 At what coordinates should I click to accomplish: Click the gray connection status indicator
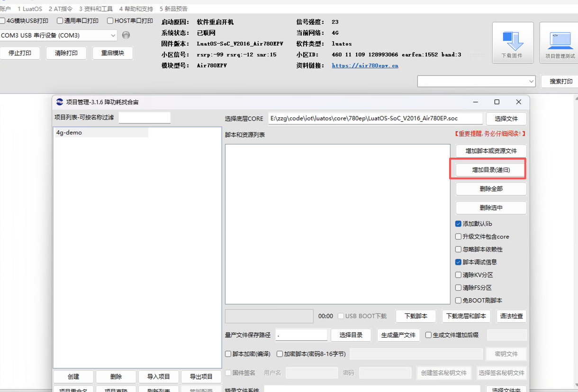126,35
